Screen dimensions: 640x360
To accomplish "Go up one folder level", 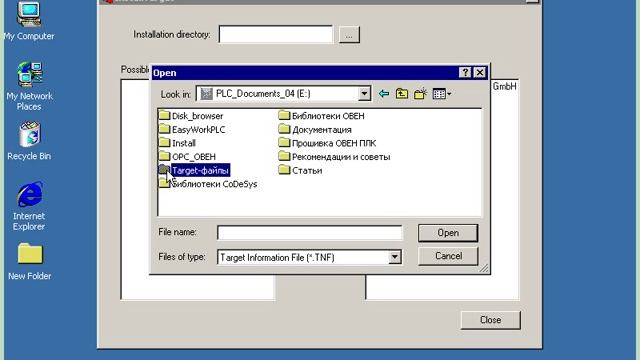I will pyautogui.click(x=402, y=94).
